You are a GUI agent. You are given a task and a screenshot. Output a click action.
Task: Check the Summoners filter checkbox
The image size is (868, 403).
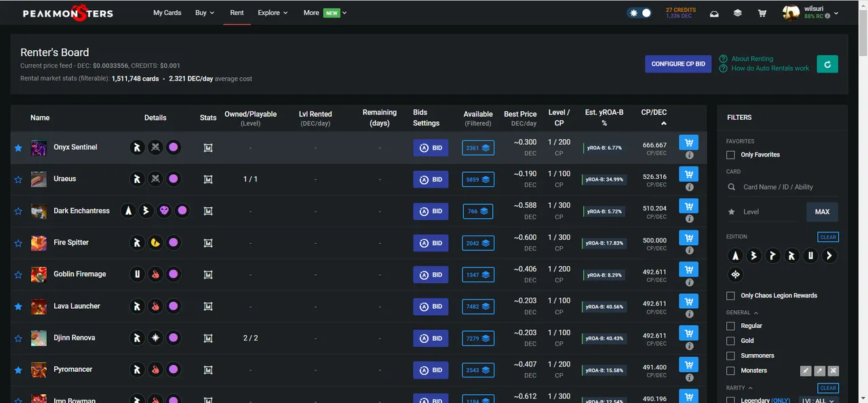click(730, 356)
